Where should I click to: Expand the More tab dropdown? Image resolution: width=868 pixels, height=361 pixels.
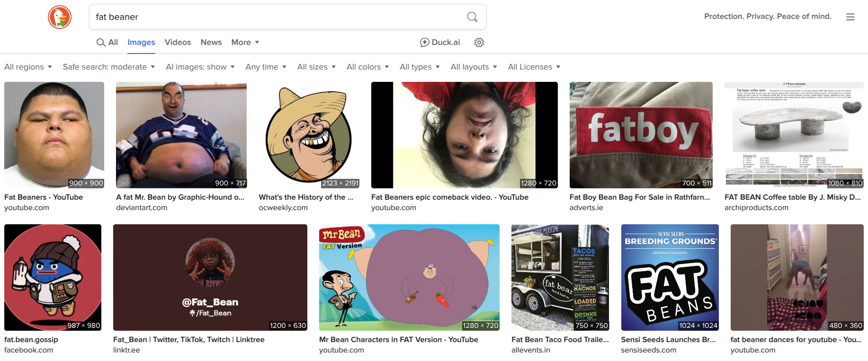point(245,43)
